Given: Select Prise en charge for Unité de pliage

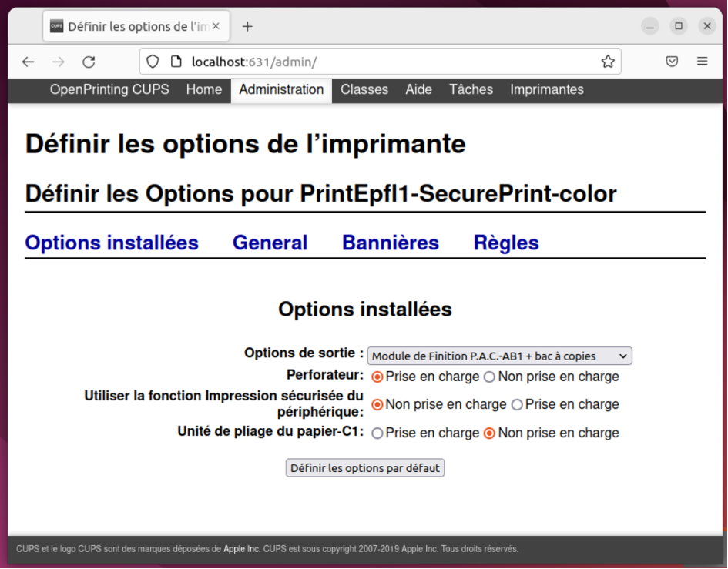Looking at the screenshot, I should (x=377, y=433).
